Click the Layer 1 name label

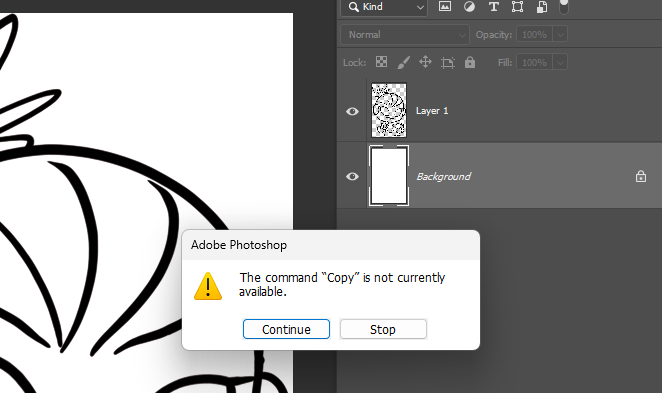pyautogui.click(x=431, y=111)
